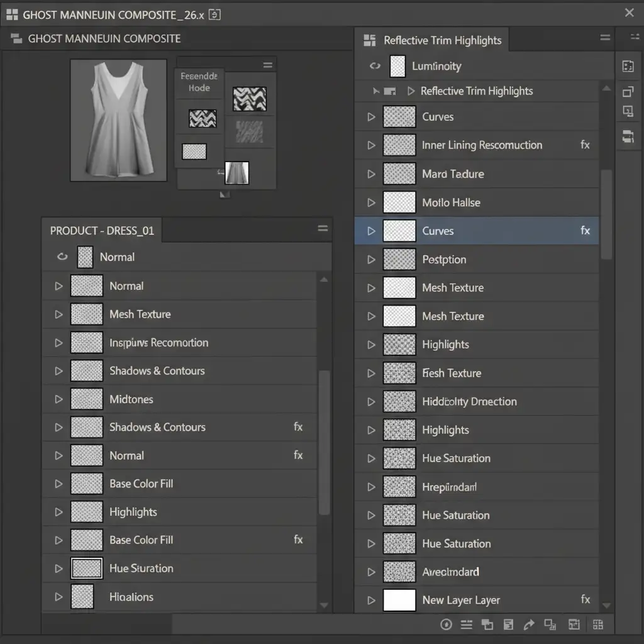Screen dimensions: 644x644
Task: Open the Reflective Trim Highlights panel menu
Action: (x=605, y=38)
